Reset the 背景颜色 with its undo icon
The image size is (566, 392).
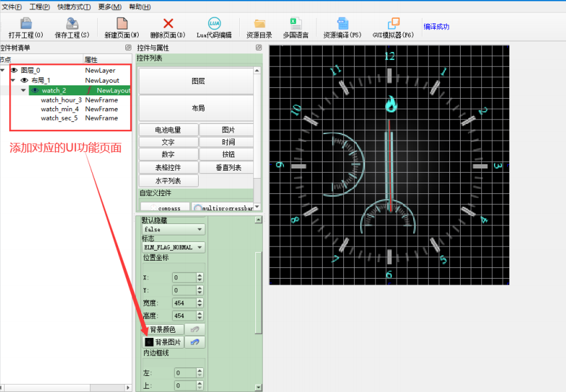pos(195,329)
